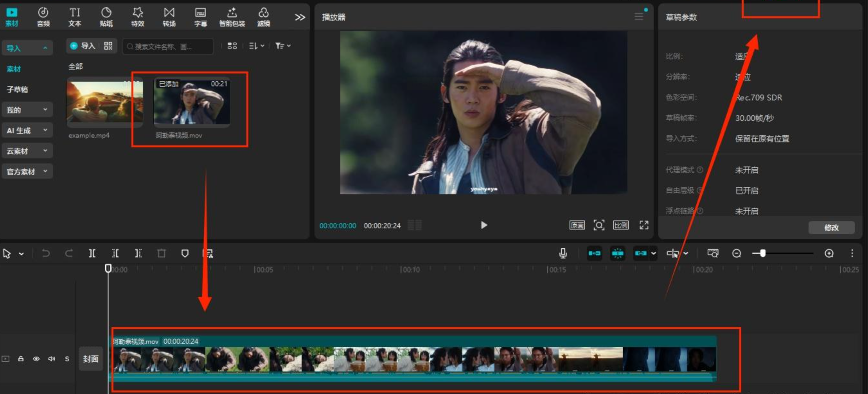Click the fullscreen player icon
Viewport: 868px width, 394px height.
point(643,225)
